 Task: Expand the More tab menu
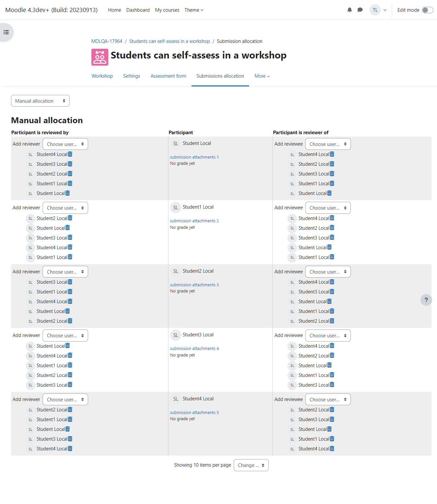[262, 76]
